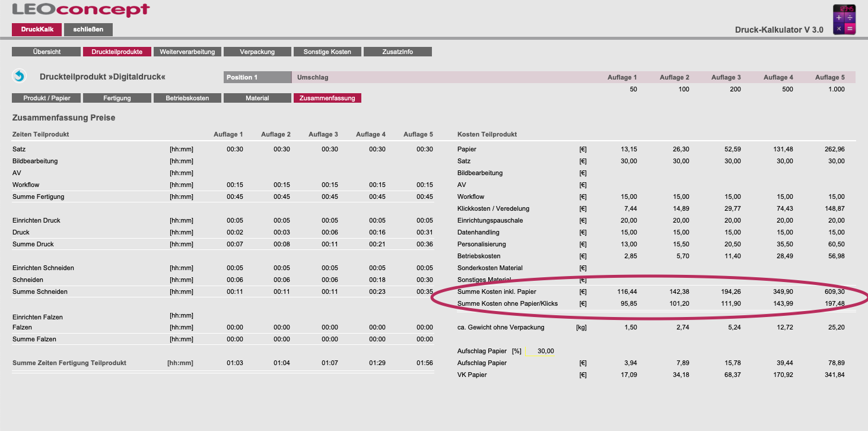Screen dimensions: 868x431
Task: Open the Betriebskosten sub-tab
Action: tap(187, 98)
